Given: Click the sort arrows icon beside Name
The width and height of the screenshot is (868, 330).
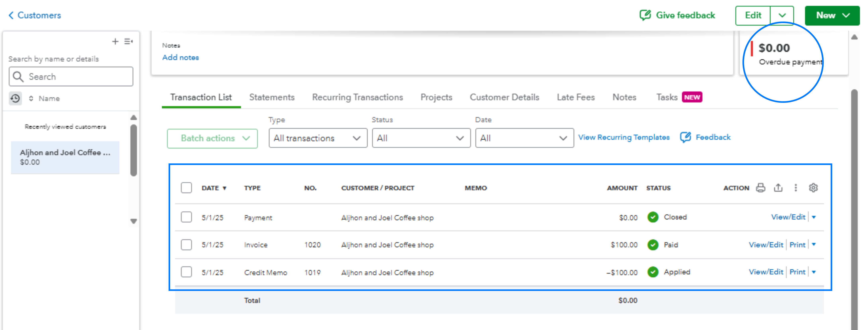Looking at the screenshot, I should click(31, 98).
